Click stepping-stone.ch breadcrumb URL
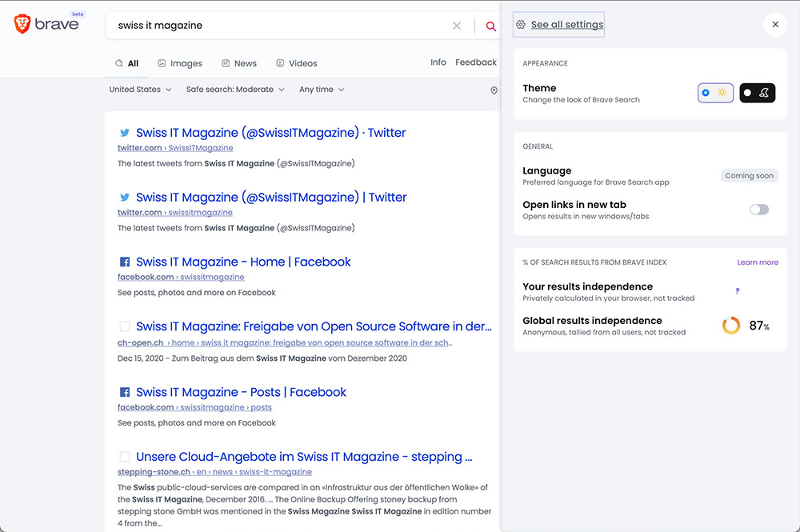The width and height of the screenshot is (800, 532). tap(214, 472)
